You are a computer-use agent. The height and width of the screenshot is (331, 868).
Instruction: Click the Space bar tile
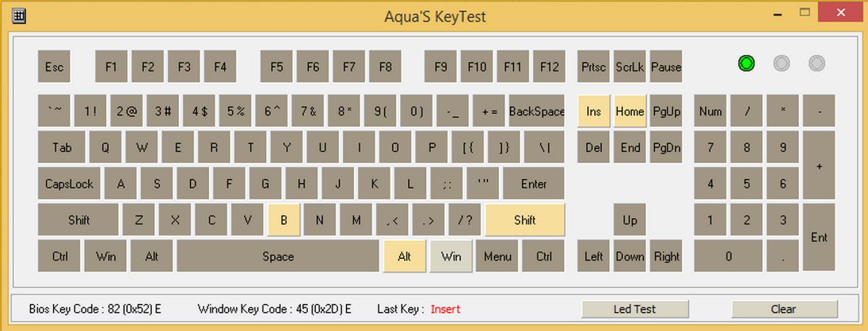click(x=278, y=256)
